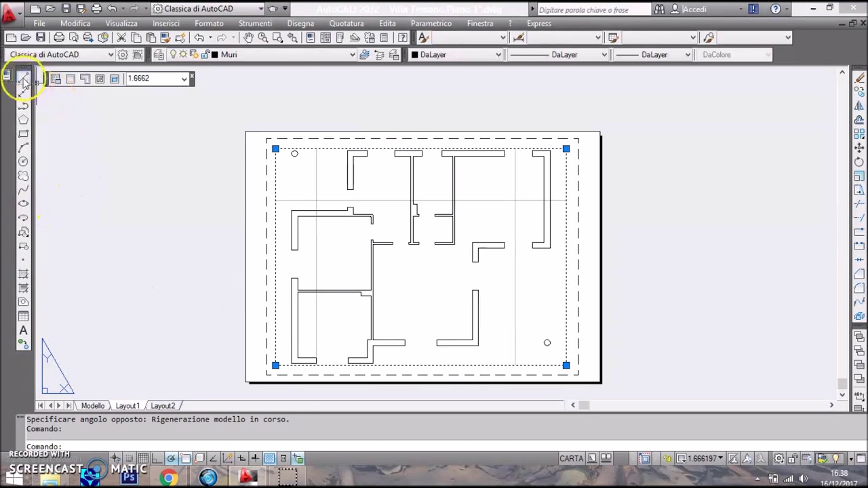The height and width of the screenshot is (488, 868).
Task: Click the search field Digitare parola chiave
Action: tap(593, 9)
